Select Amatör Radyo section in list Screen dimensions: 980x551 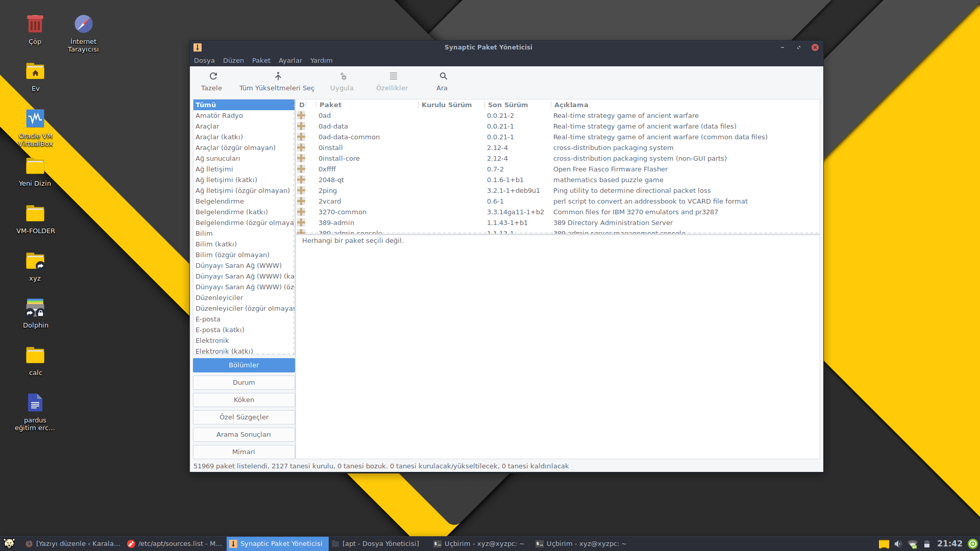(x=219, y=116)
